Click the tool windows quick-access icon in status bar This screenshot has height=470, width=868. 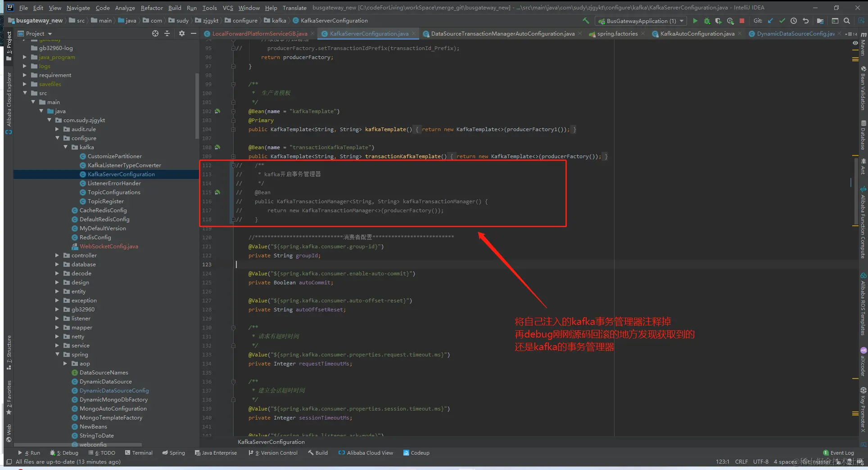[x=9, y=461]
